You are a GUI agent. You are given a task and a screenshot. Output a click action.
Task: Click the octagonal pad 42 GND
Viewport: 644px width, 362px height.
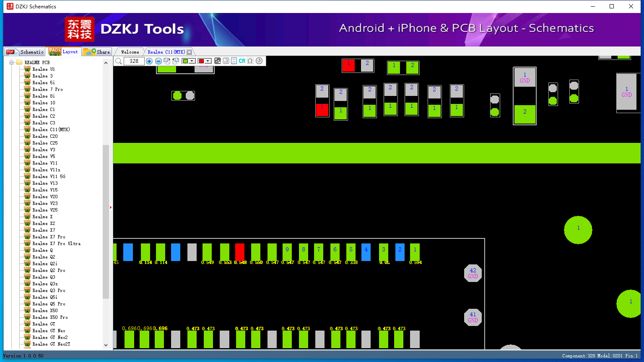(473, 273)
